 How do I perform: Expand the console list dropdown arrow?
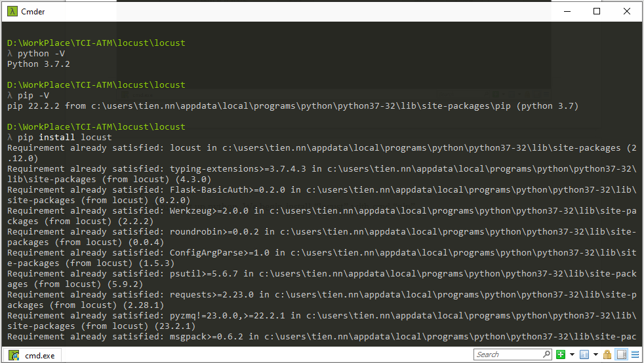(x=595, y=355)
